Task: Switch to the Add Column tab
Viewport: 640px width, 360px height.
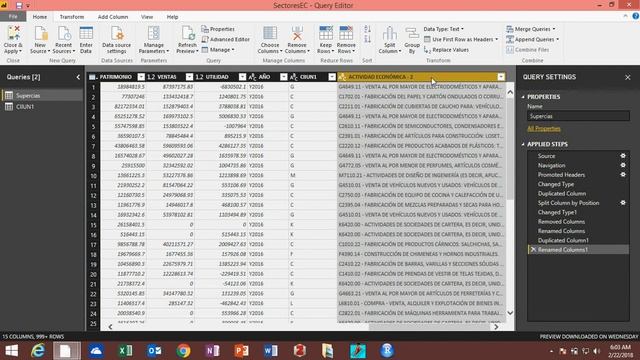Action: coord(113,17)
